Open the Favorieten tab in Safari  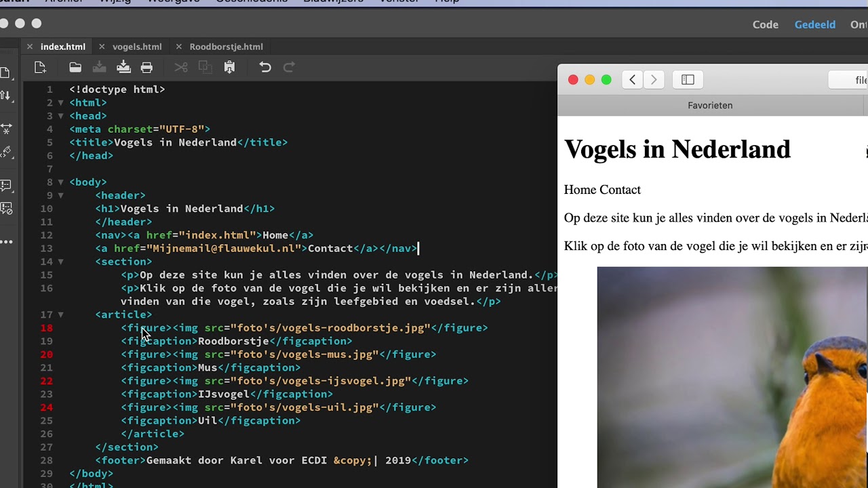point(710,106)
